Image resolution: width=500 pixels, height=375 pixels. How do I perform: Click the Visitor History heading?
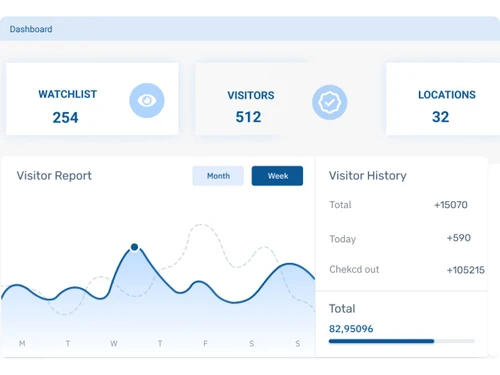click(x=368, y=176)
